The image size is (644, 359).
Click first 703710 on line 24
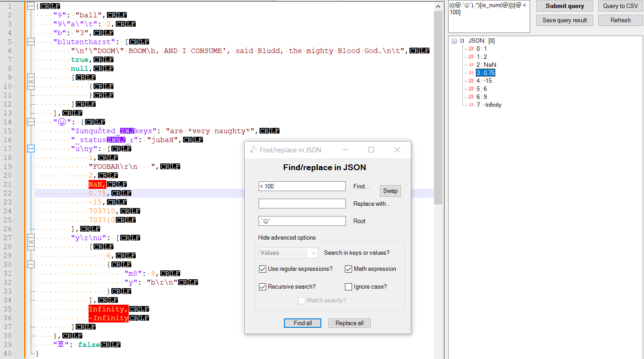tap(102, 211)
